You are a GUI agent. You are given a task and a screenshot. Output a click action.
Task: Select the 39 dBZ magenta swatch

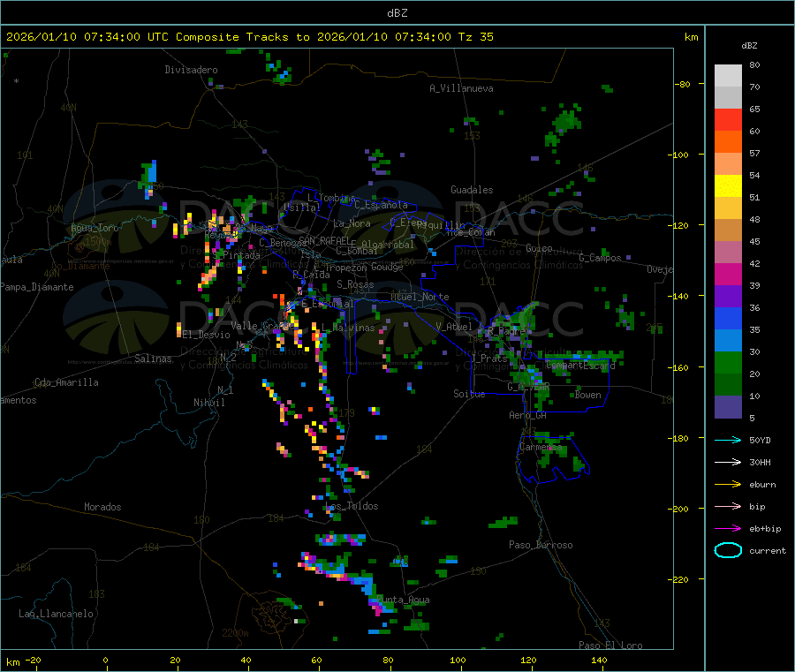click(x=728, y=274)
